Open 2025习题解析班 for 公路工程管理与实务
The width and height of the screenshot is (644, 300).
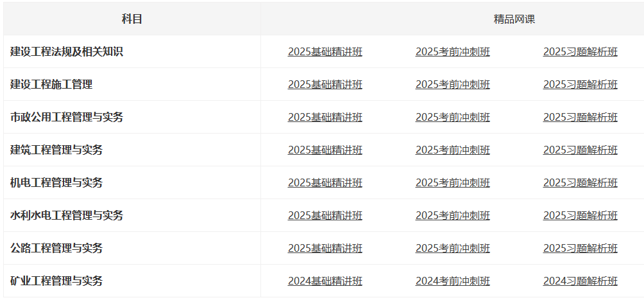pos(580,248)
